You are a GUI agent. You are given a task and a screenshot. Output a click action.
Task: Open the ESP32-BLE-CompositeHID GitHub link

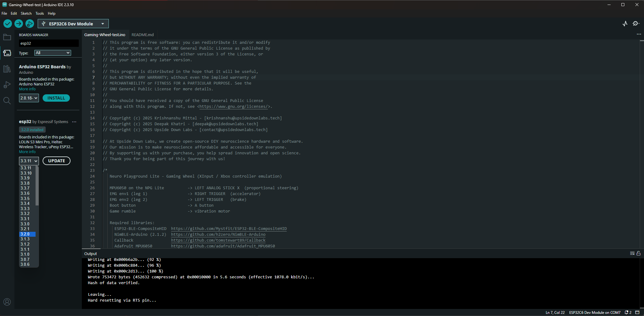point(229,229)
